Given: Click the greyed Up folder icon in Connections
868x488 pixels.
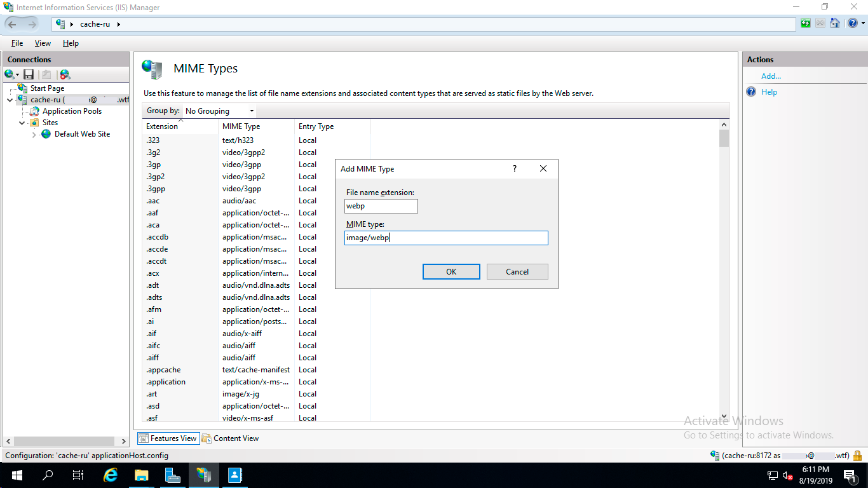Looking at the screenshot, I should [46, 74].
